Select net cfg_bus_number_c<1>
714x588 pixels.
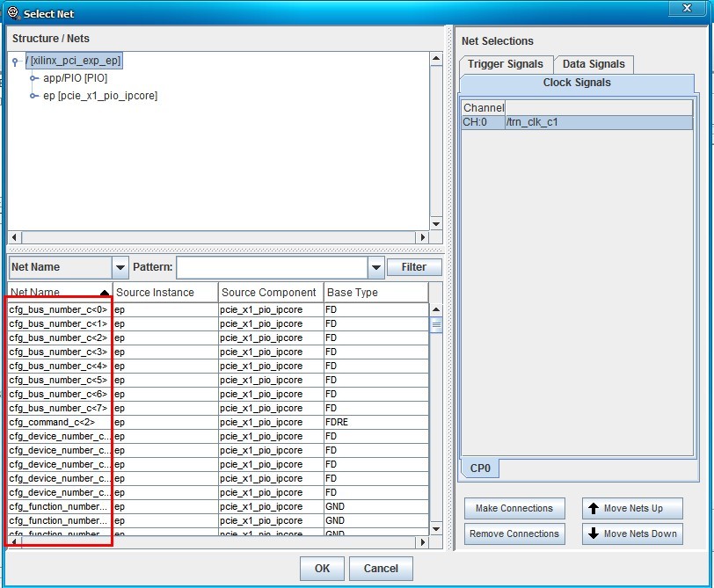60,324
